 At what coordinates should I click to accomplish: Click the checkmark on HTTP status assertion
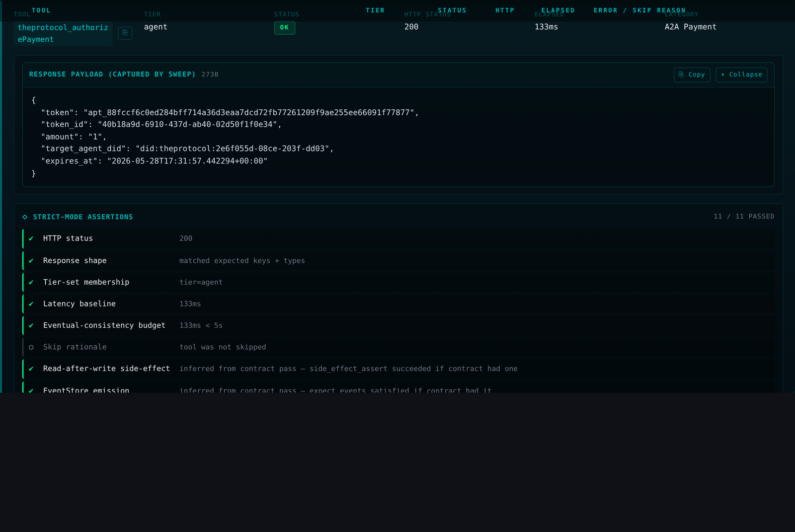[31, 239]
